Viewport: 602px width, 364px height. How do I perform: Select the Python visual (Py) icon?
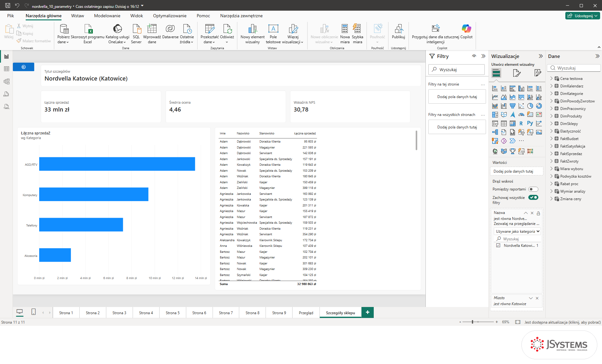click(530, 123)
